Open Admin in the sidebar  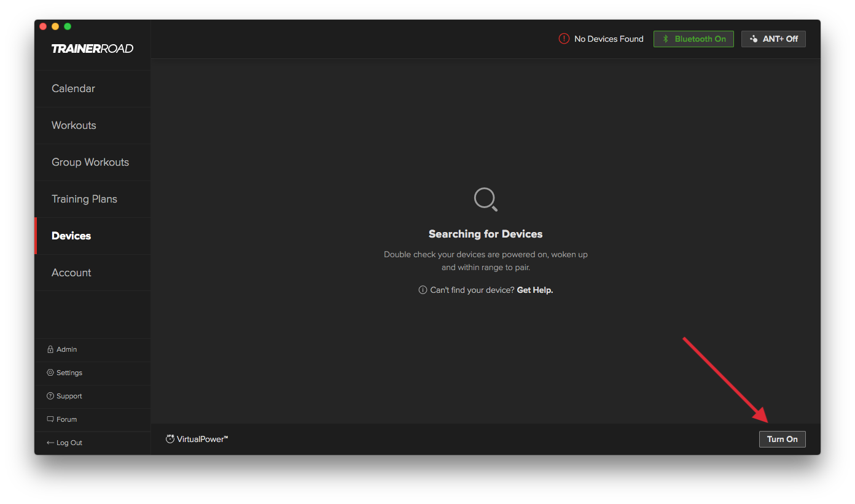click(x=92, y=349)
